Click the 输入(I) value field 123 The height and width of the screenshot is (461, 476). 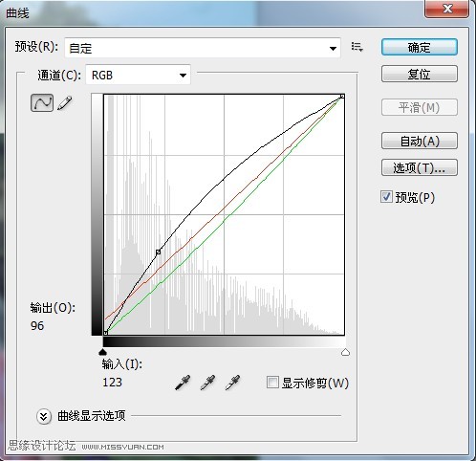coord(112,383)
